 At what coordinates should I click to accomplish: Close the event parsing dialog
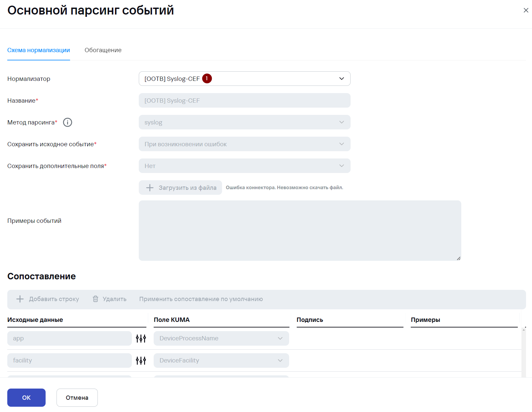click(526, 10)
